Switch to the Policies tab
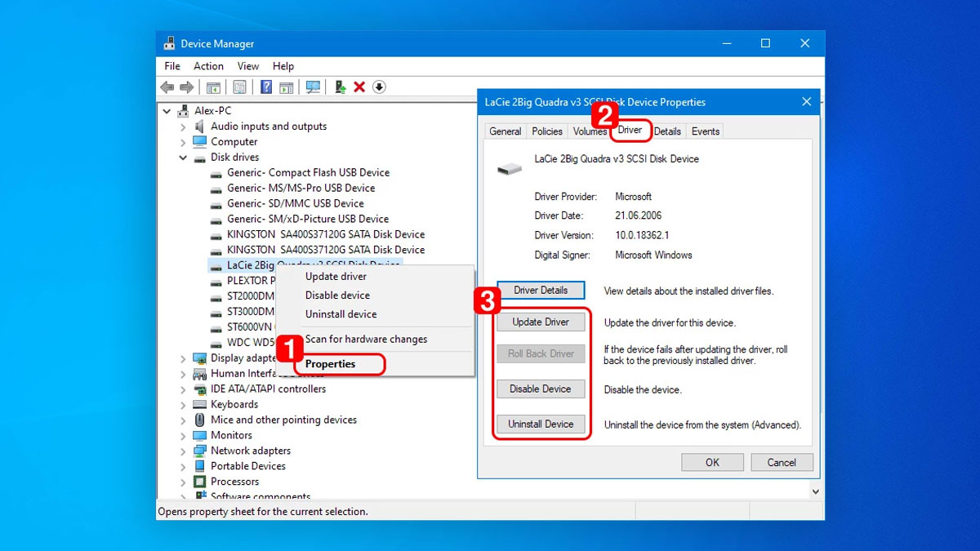 coord(547,131)
